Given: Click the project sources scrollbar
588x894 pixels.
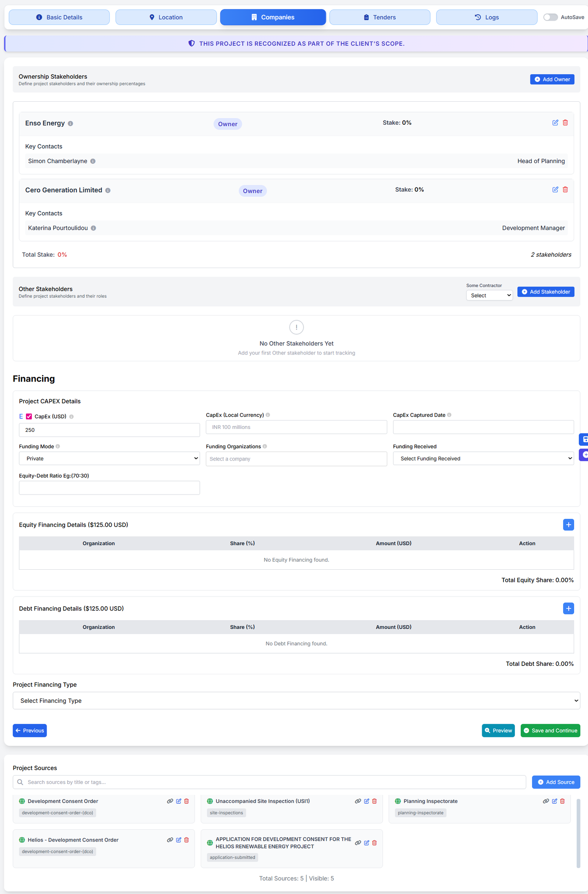Looking at the screenshot, I should [x=578, y=832].
